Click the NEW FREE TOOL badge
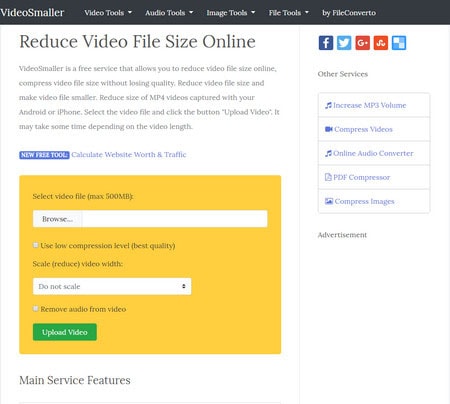450x404 pixels. pos(44,155)
